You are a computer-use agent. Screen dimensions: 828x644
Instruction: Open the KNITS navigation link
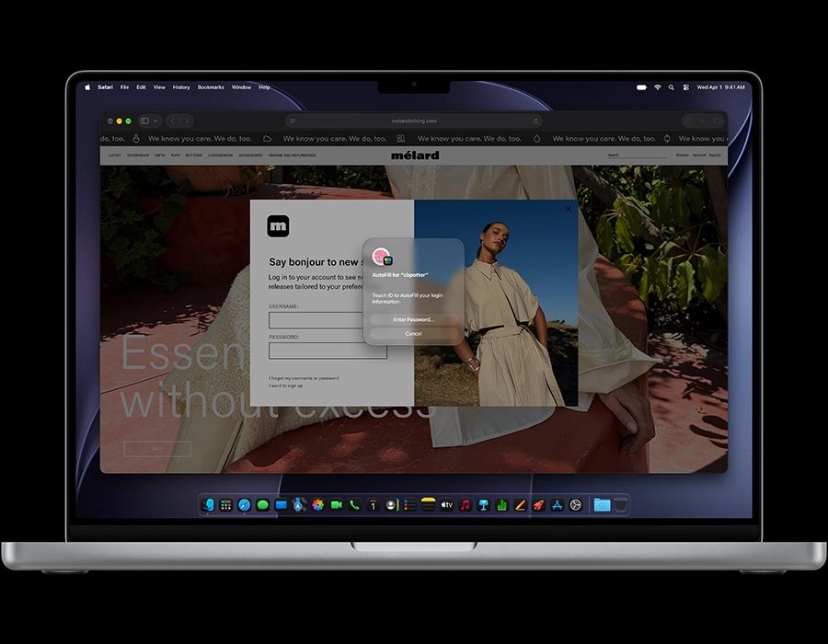(160, 155)
